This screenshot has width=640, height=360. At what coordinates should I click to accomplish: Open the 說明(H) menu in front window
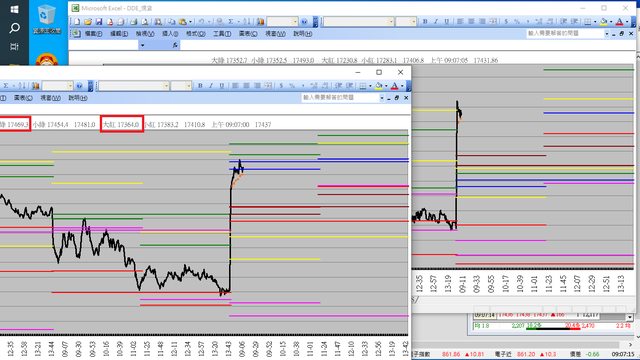[x=78, y=98]
